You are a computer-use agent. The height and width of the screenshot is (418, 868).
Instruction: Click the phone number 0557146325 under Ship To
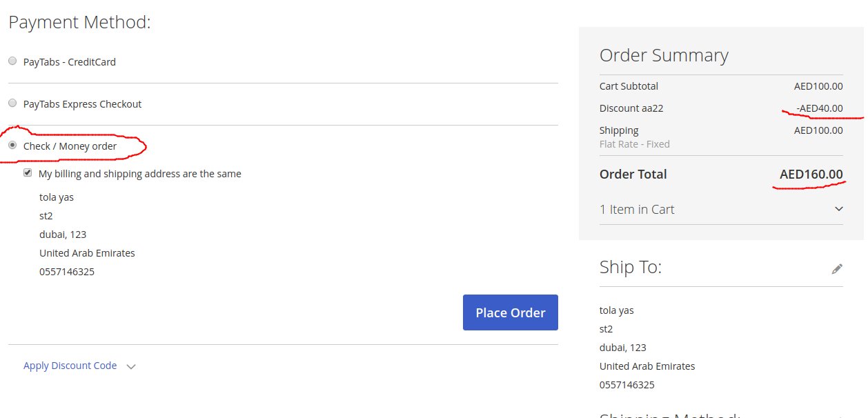(627, 384)
